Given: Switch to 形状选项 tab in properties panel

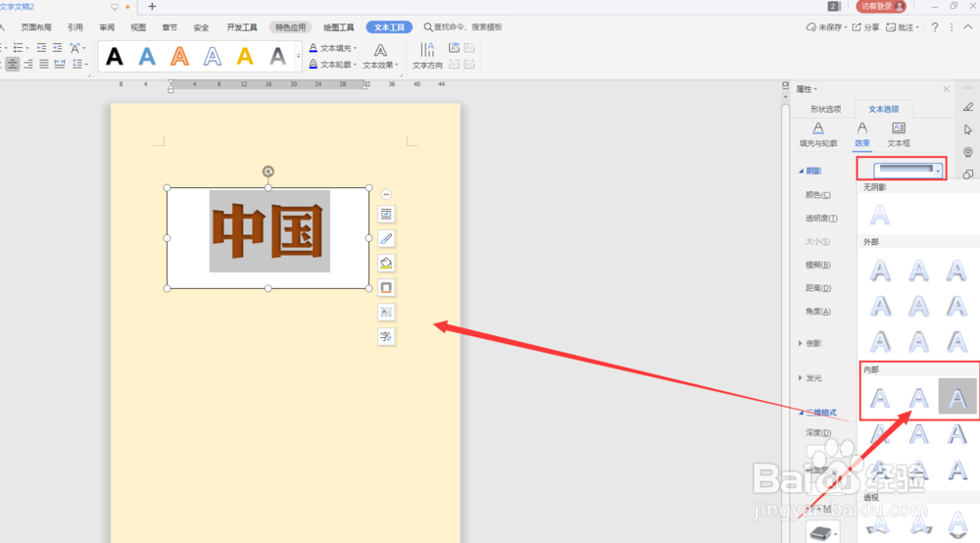Looking at the screenshot, I should 825,110.
